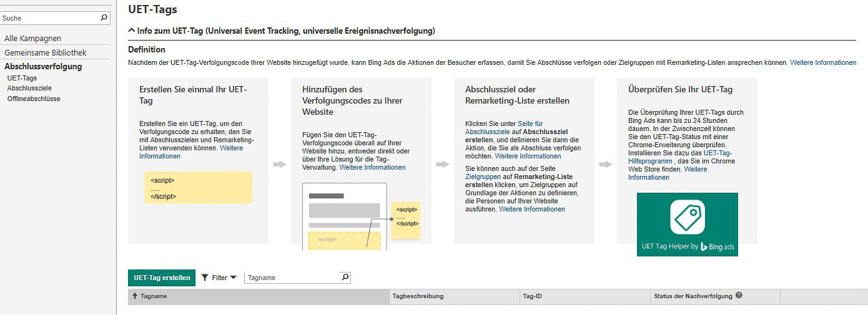Click the help icon beside Status der Nachverfolgung
Screen dimensions: 868x315
[739, 295]
